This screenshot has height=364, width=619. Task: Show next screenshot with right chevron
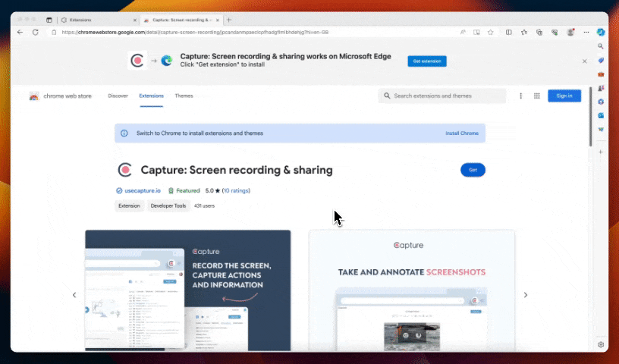click(x=526, y=295)
